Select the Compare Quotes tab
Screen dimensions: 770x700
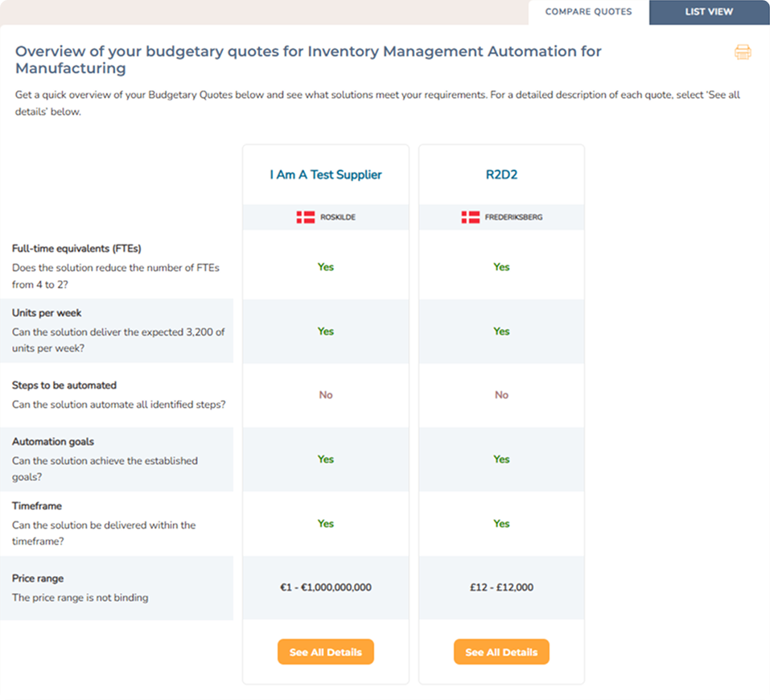588,12
